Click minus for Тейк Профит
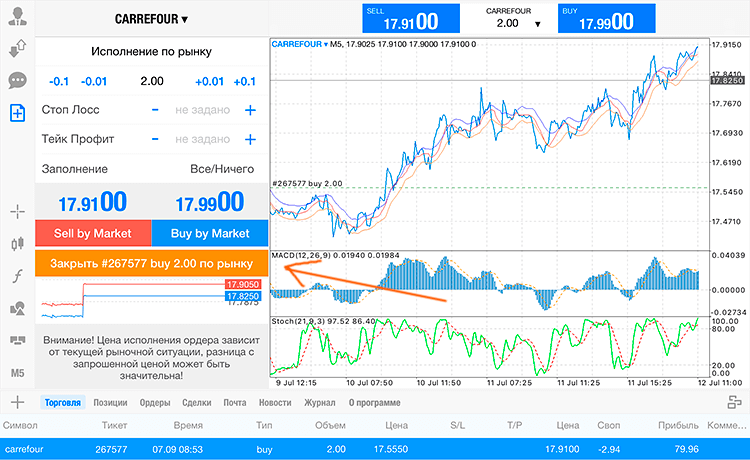 coord(155,139)
